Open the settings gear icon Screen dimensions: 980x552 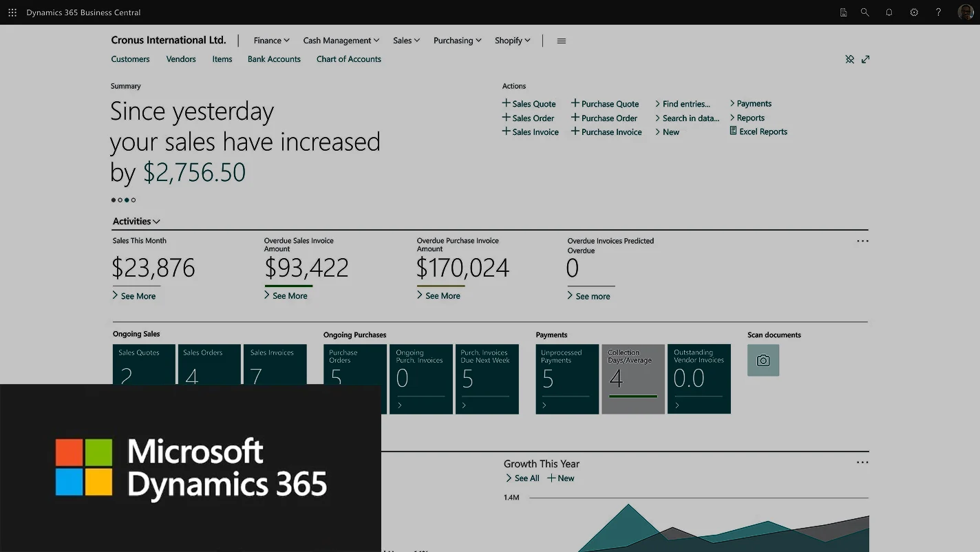(914, 12)
